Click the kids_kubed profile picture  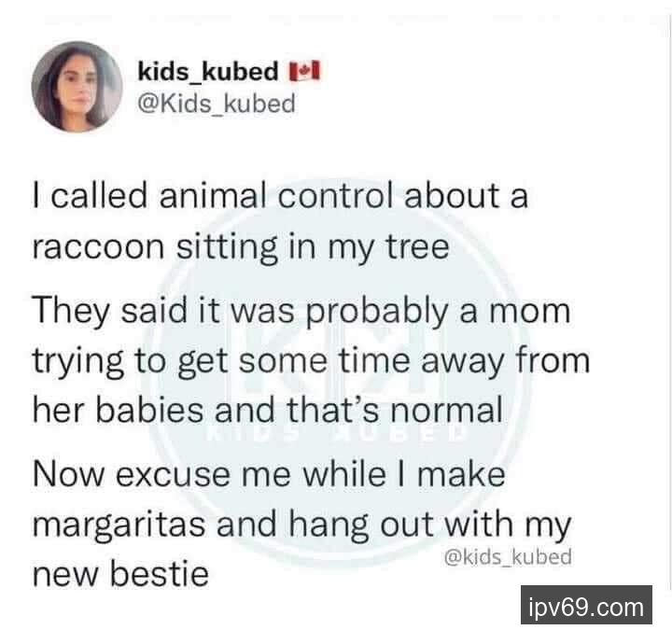coord(76,85)
